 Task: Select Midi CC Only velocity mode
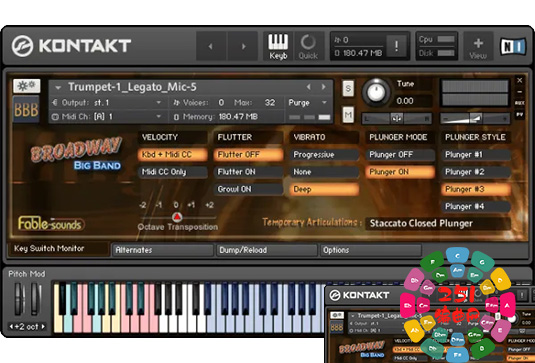pyautogui.click(x=173, y=172)
